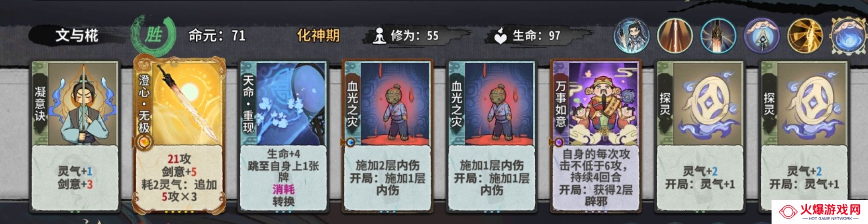Select the red sword beam skill icon
The width and height of the screenshot is (868, 224).
(675, 36)
